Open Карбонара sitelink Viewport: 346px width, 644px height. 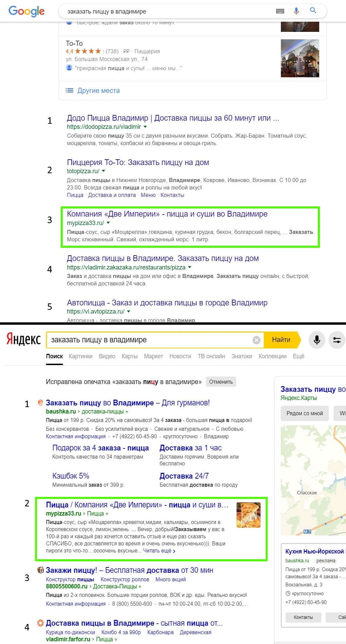coord(160,632)
